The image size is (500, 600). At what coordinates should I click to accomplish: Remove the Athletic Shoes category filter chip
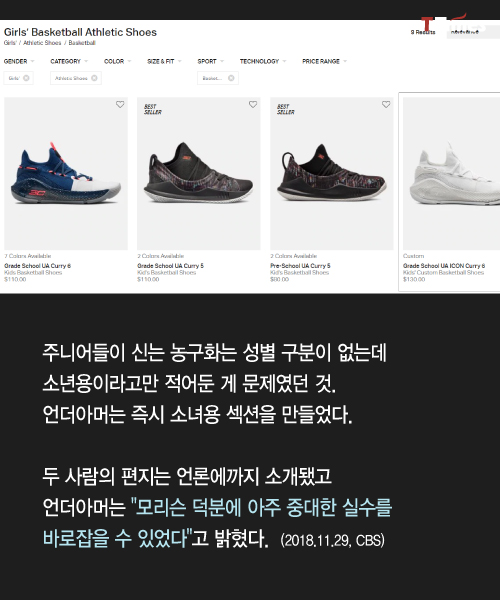pos(94,78)
